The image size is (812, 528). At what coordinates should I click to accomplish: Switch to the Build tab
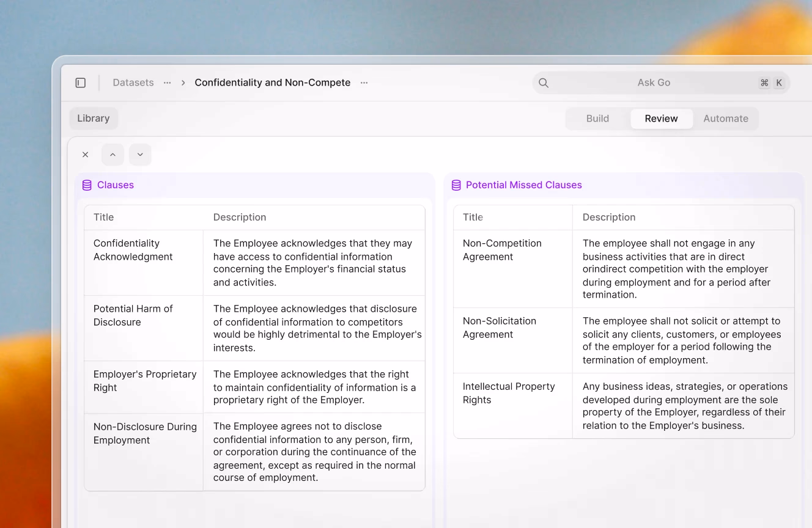point(597,119)
